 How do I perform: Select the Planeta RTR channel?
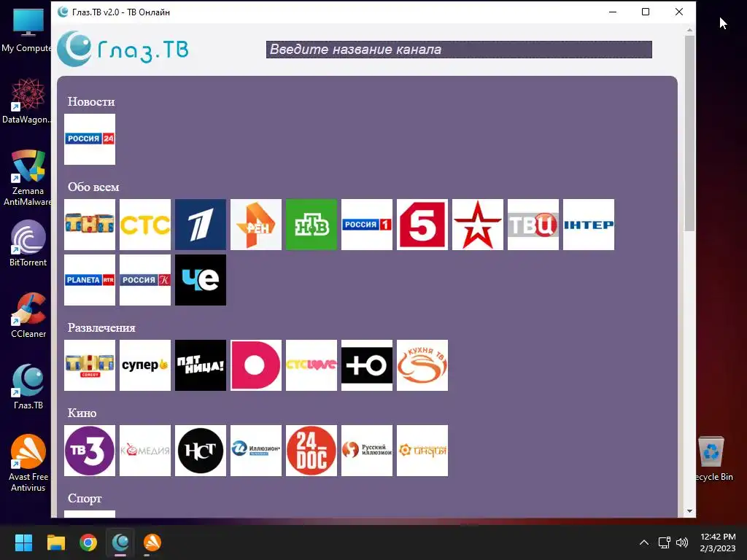pyautogui.click(x=90, y=280)
